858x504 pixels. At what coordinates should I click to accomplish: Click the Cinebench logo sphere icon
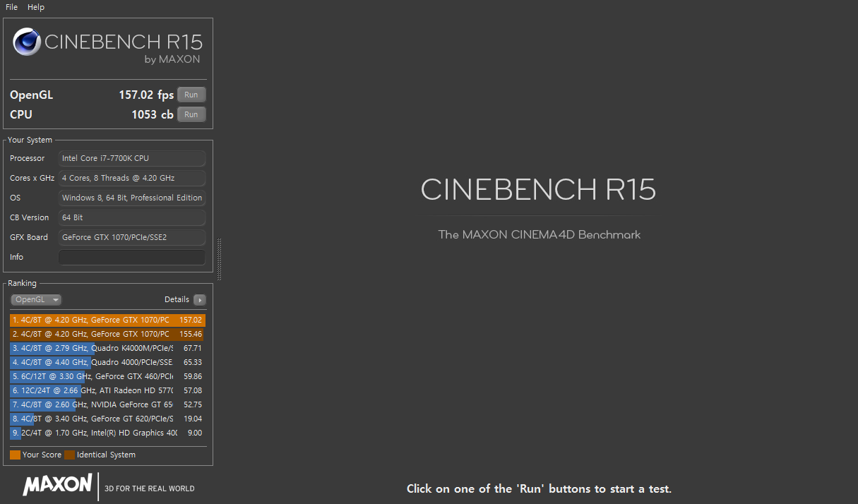(27, 42)
